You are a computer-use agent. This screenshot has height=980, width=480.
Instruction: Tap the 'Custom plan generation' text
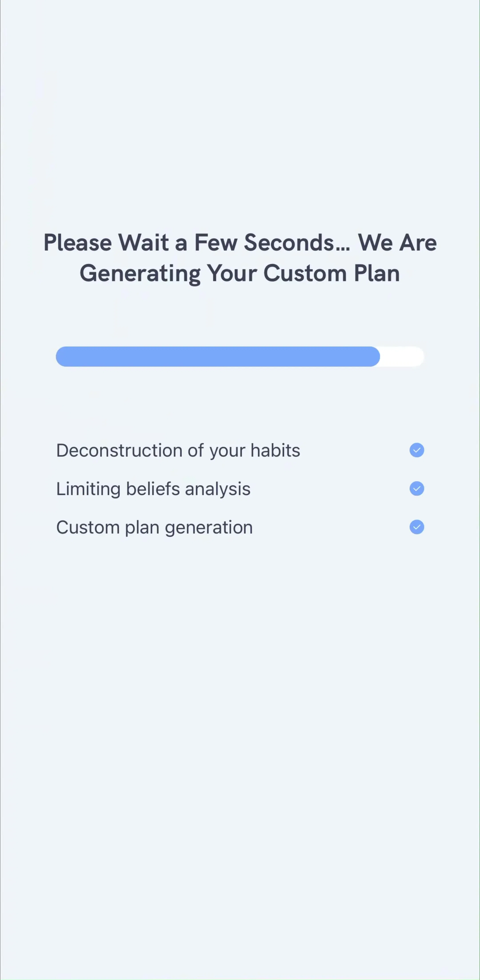(154, 528)
